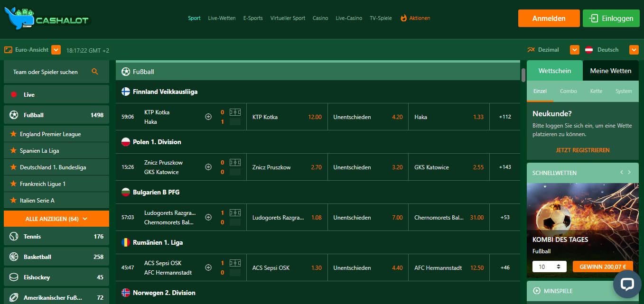Image resolution: width=644 pixels, height=304 pixels.
Task: Open pitch view icon for KTP Kotka match
Action: [235, 112]
